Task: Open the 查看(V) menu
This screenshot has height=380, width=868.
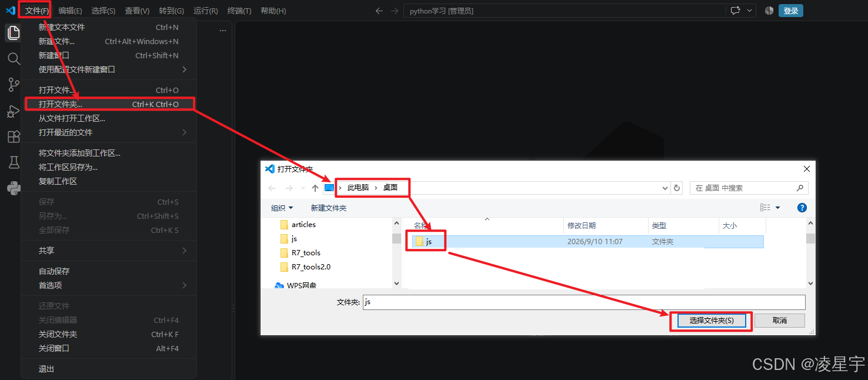Action: 137,11
